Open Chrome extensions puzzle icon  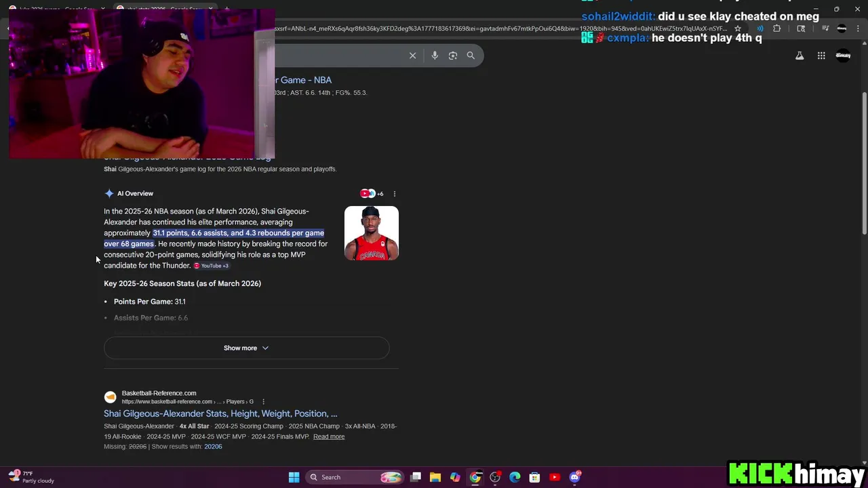click(777, 28)
